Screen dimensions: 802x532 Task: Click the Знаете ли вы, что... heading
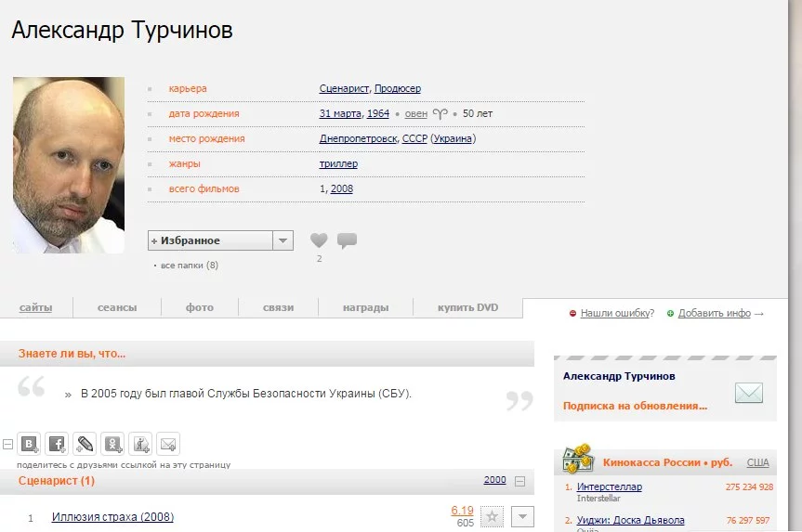[x=72, y=354]
